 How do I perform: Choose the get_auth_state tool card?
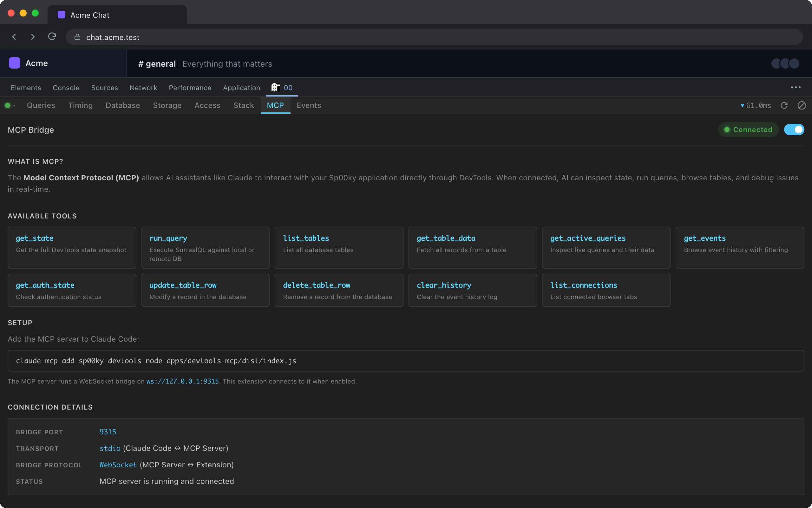click(72, 290)
